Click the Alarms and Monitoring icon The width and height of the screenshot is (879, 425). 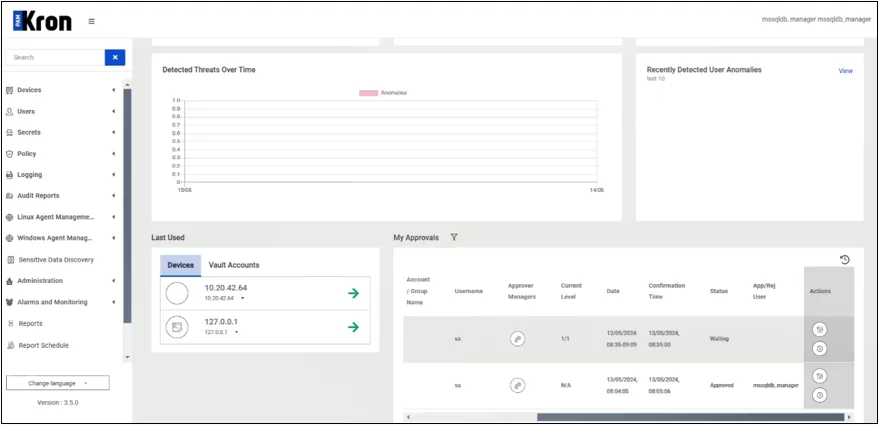tap(10, 302)
